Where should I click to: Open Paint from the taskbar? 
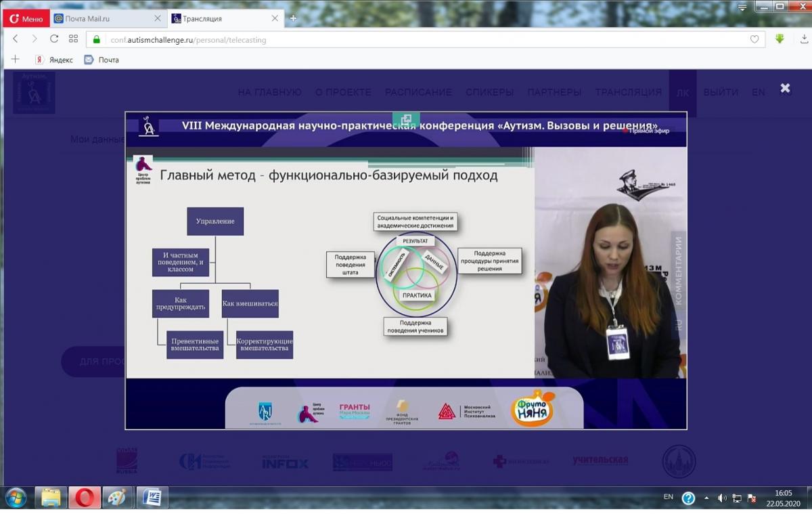pos(118,498)
